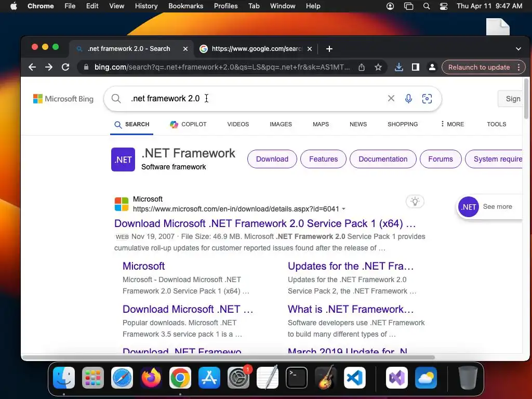Click the lightbulb insight icon beside Microsoft result
The height and width of the screenshot is (399, 532).
pyautogui.click(x=415, y=202)
